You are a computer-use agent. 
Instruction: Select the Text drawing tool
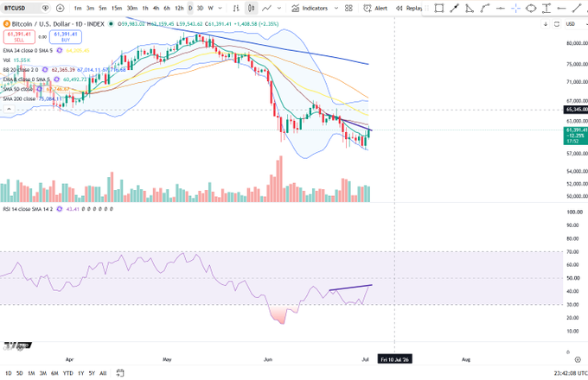(x=546, y=9)
